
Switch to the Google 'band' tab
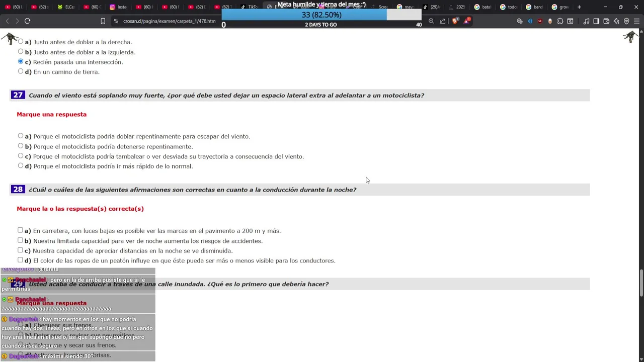[x=534, y=7]
